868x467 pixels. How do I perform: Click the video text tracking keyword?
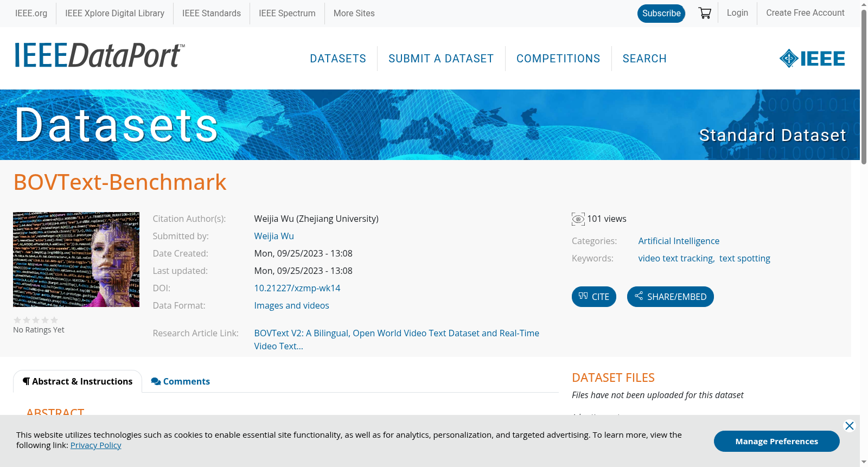[675, 258]
